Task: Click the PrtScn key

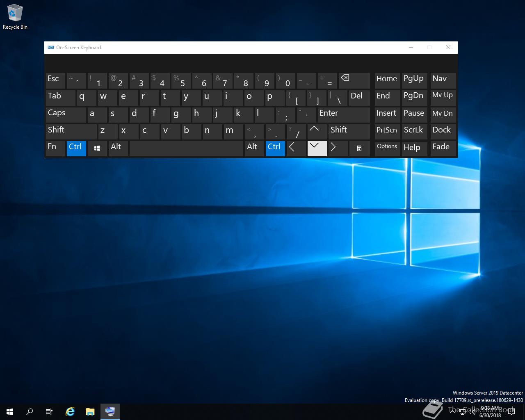Action: point(388,132)
